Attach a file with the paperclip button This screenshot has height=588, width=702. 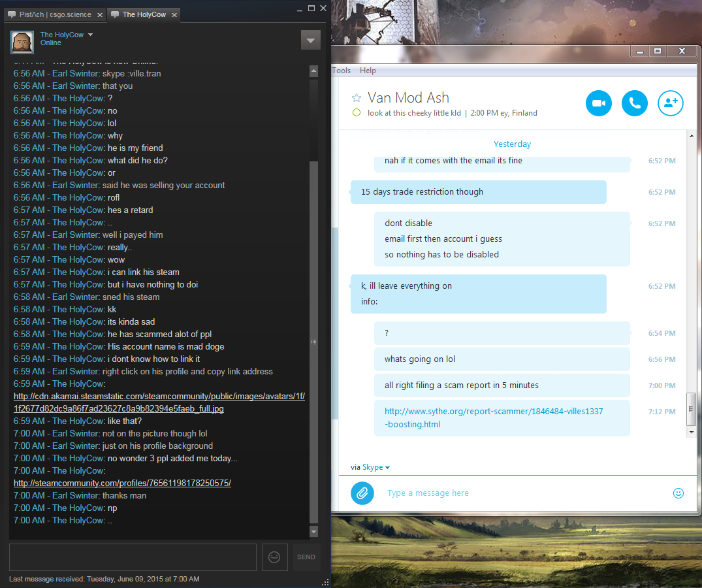tap(362, 493)
